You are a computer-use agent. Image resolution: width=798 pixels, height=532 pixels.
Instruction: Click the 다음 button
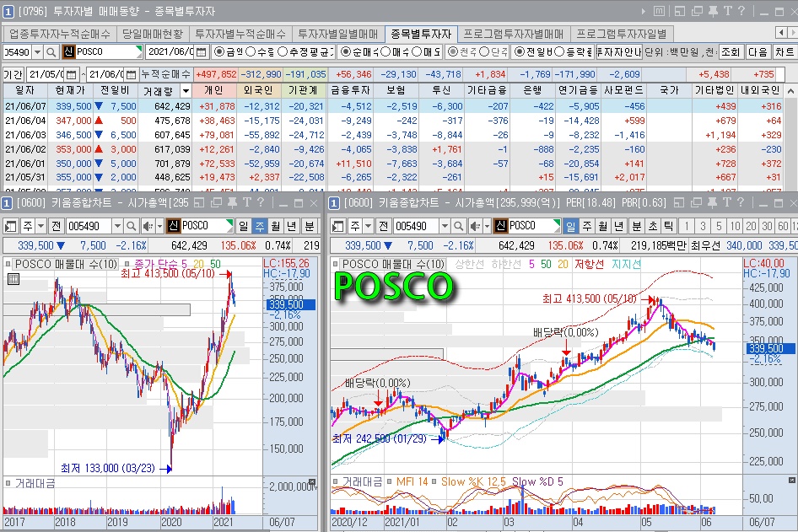[x=758, y=52]
